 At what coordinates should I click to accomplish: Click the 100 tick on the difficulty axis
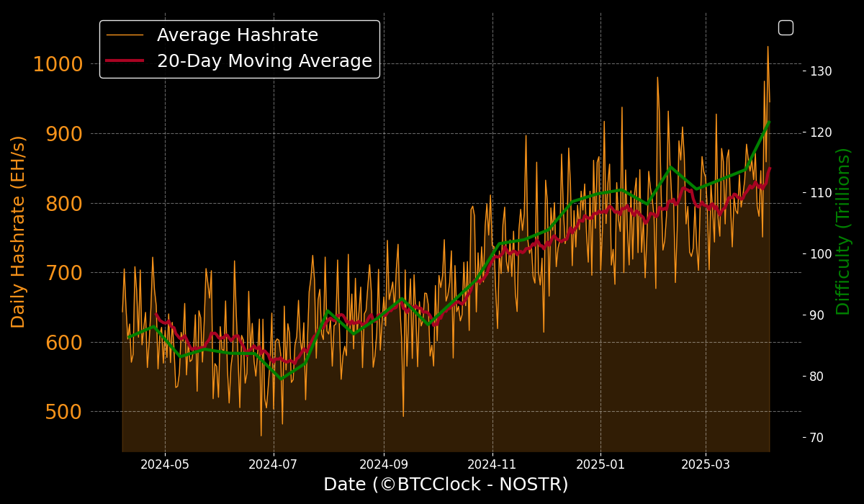coord(822,254)
